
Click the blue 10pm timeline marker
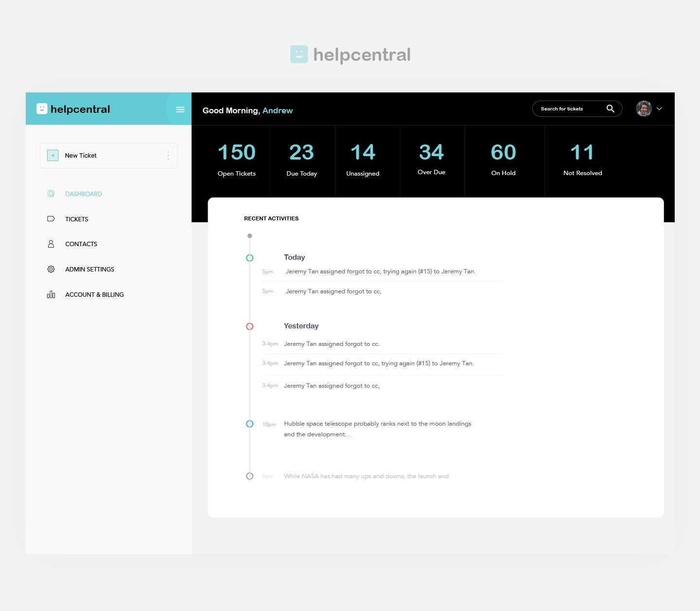pos(250,424)
